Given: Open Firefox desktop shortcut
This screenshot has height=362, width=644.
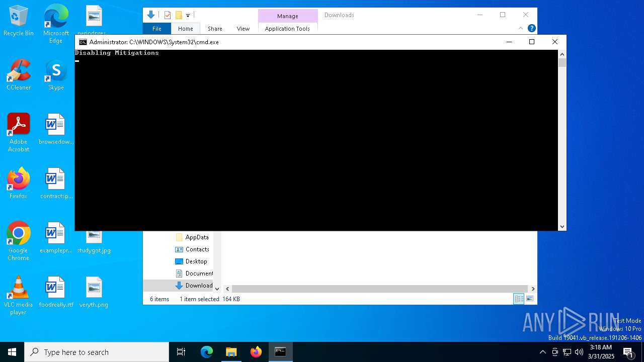Looking at the screenshot, I should tap(19, 184).
